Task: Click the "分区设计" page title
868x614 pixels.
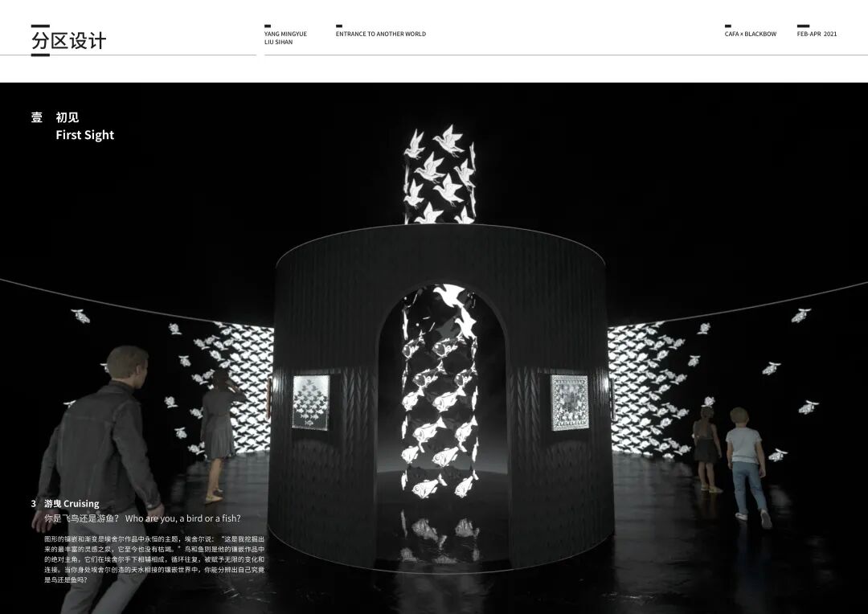Action: 68,41
